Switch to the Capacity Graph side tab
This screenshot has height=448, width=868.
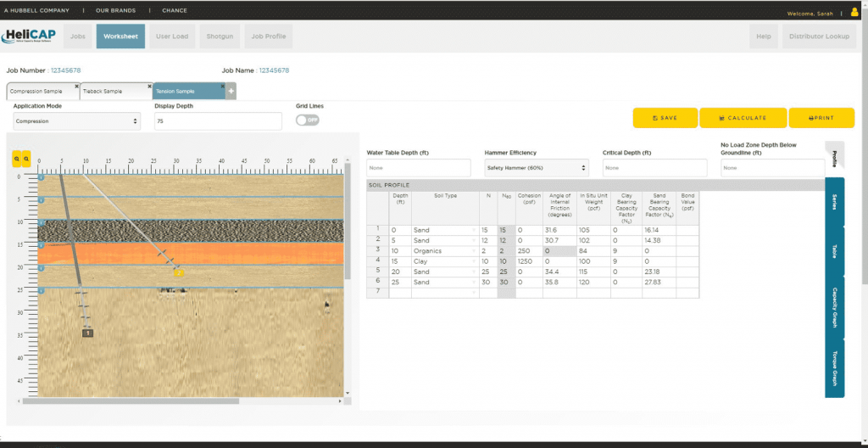coord(834,309)
